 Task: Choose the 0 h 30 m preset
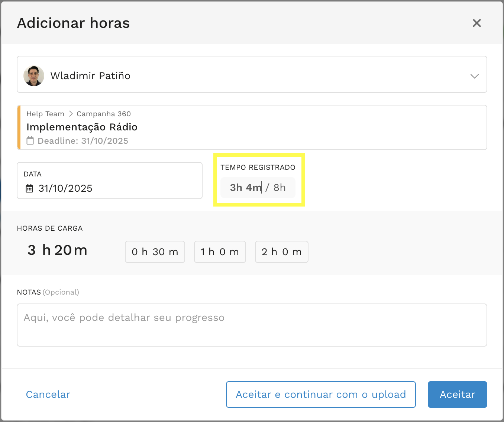155,252
